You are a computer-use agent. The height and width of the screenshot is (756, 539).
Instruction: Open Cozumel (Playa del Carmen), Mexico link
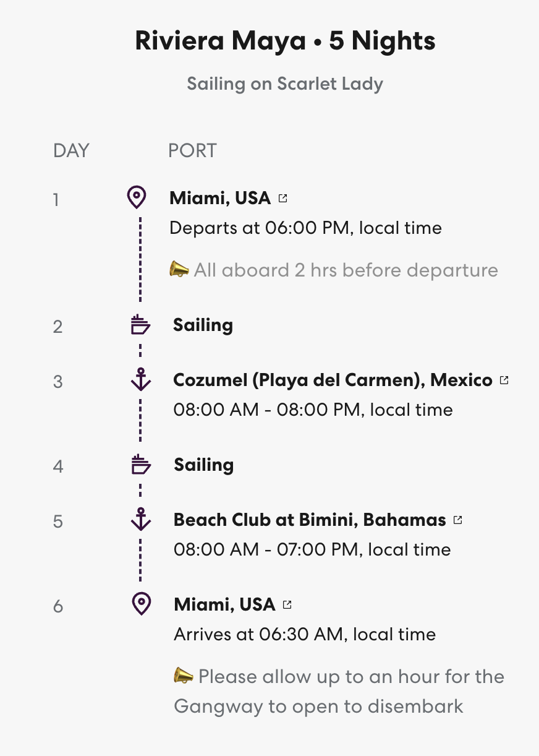[x=333, y=380]
